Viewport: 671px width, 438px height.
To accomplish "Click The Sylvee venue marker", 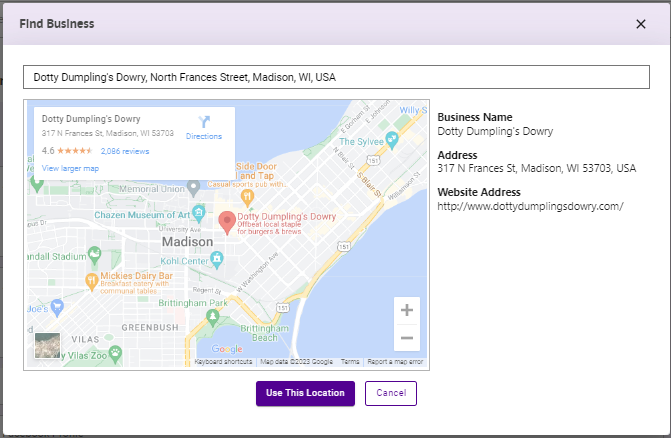I will coord(392,139).
